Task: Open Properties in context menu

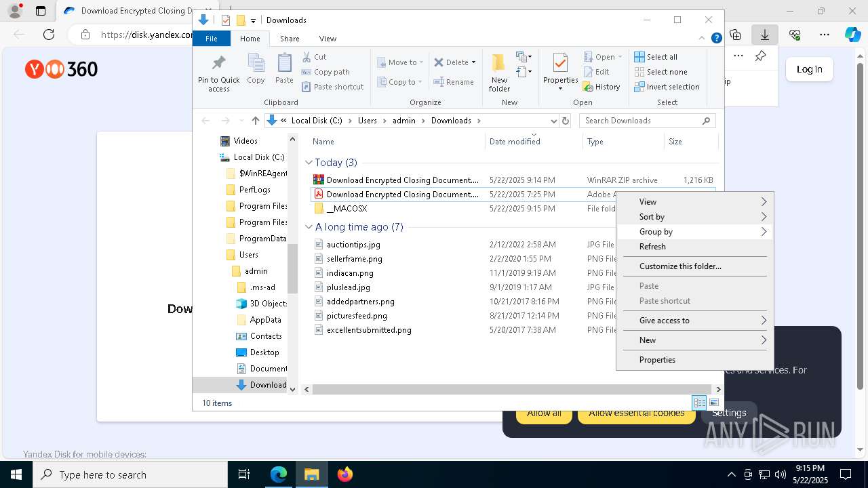Action: 695,360
